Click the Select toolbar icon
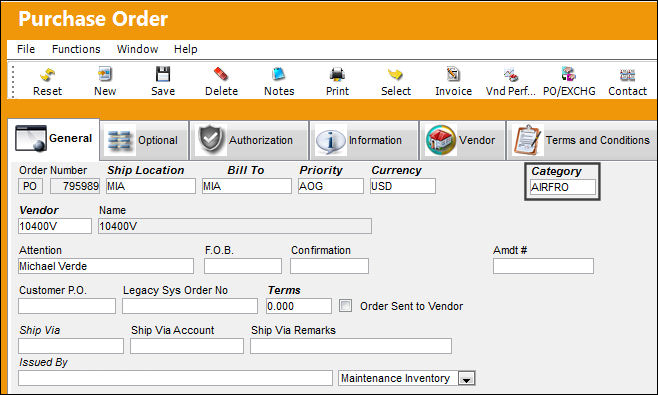658x395 pixels. click(395, 74)
